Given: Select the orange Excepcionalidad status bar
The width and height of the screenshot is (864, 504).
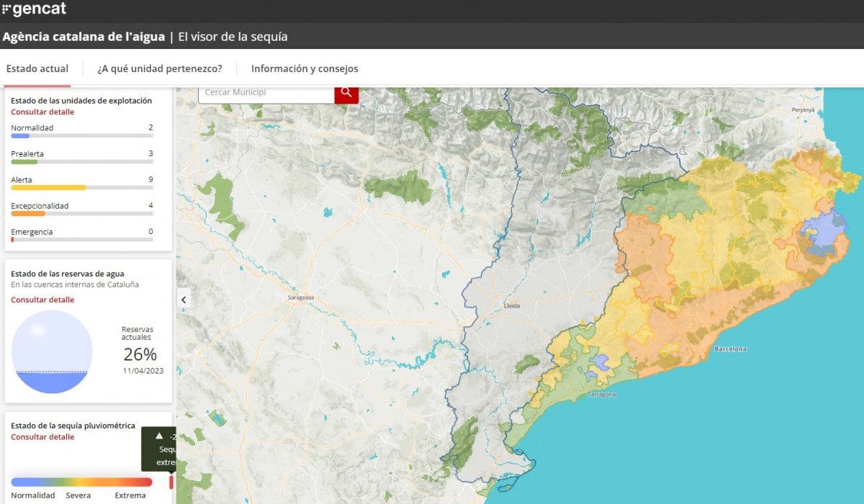Looking at the screenshot, I should [x=28, y=213].
